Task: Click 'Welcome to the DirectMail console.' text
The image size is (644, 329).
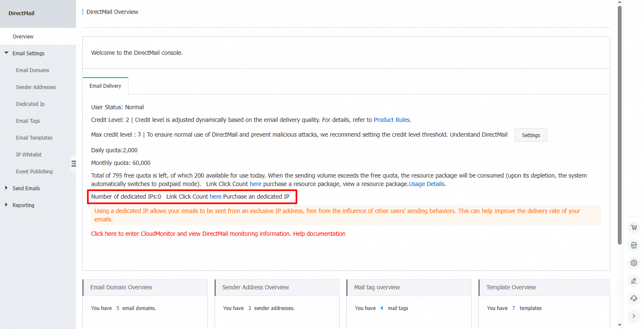Action: tap(137, 53)
